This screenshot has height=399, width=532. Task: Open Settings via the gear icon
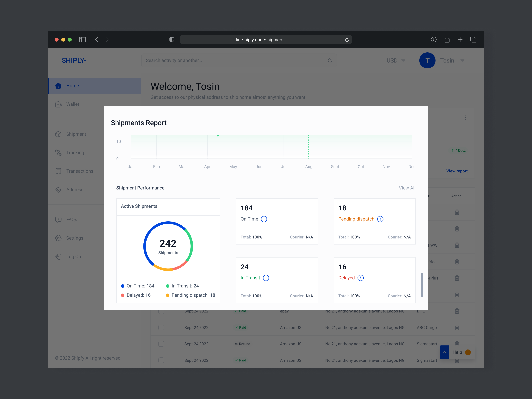[59, 238]
